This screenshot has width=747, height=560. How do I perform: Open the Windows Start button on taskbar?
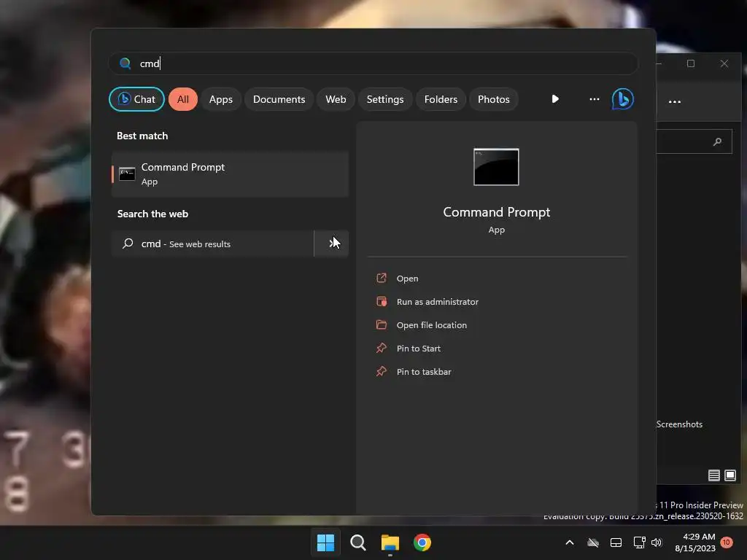click(326, 542)
